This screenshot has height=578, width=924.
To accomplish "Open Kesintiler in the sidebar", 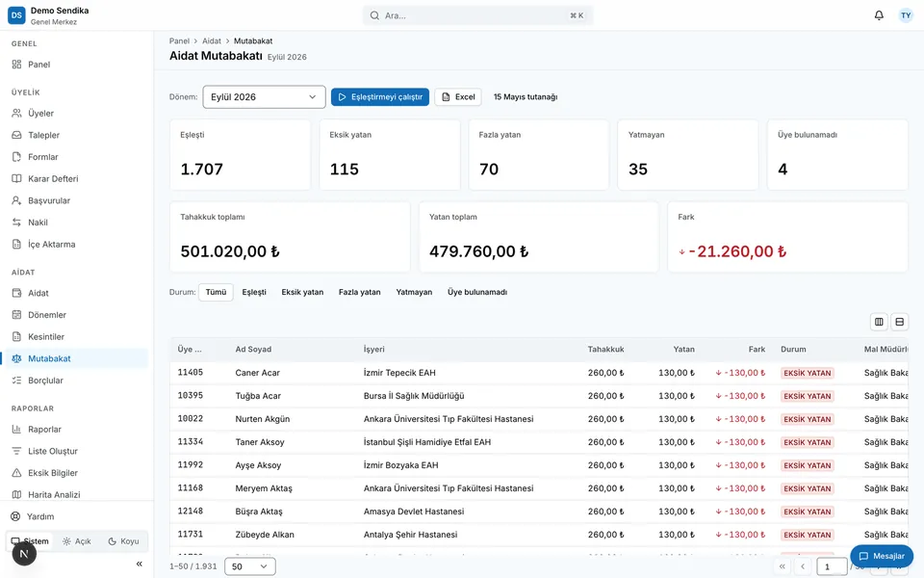I will (x=77, y=337).
